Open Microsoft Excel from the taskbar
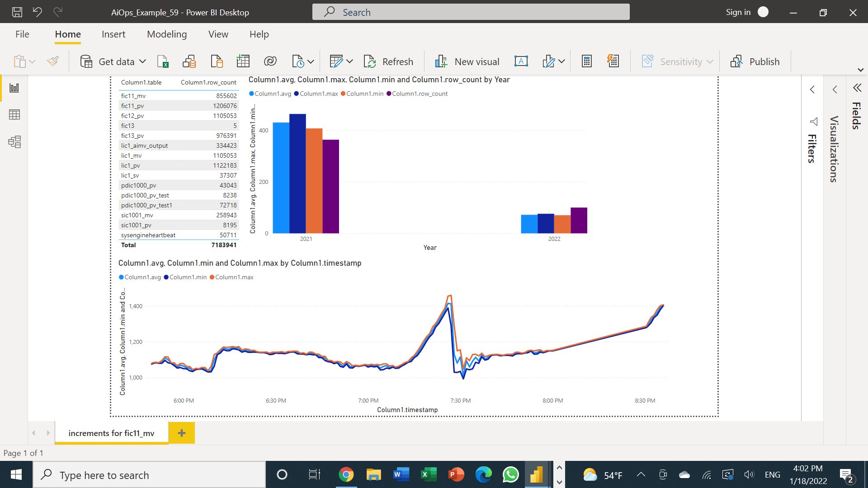Viewport: 868px width, 488px height. [x=429, y=475]
